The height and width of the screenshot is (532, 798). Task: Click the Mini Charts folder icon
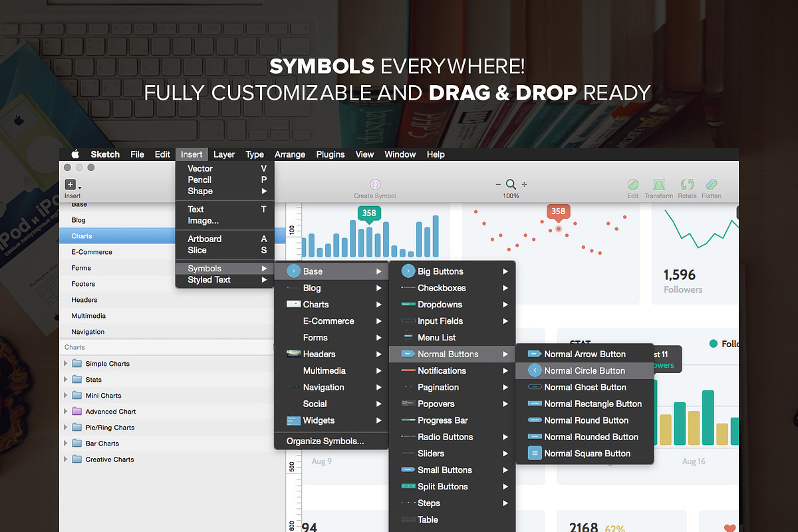click(76, 396)
